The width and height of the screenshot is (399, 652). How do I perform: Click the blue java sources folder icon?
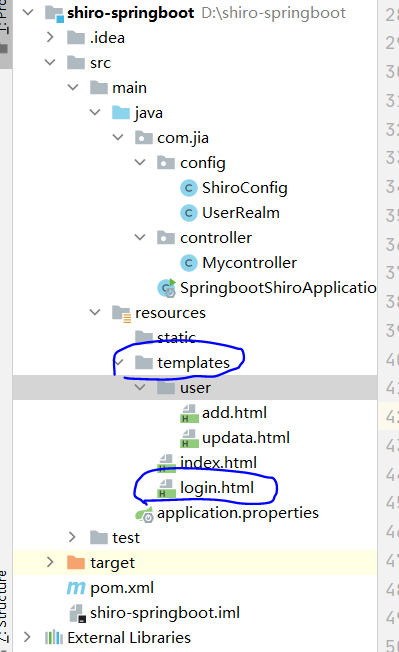(x=121, y=113)
